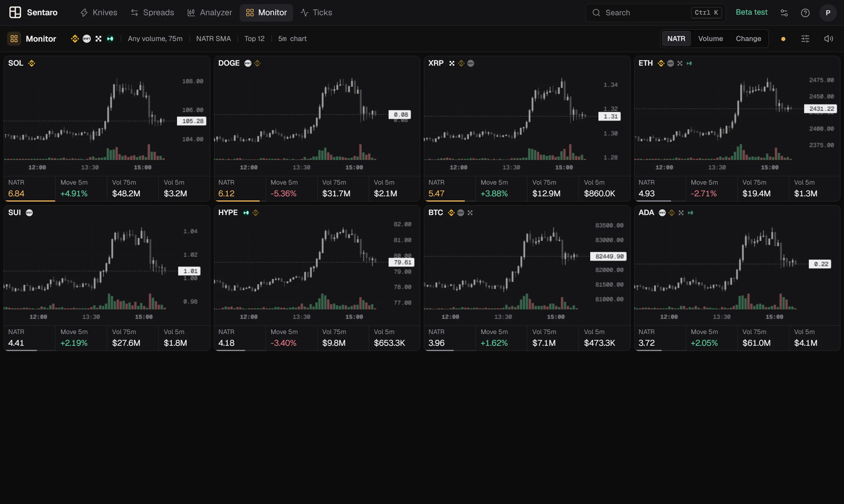
Task: Click the OKX icon on XRP card
Action: tap(451, 63)
